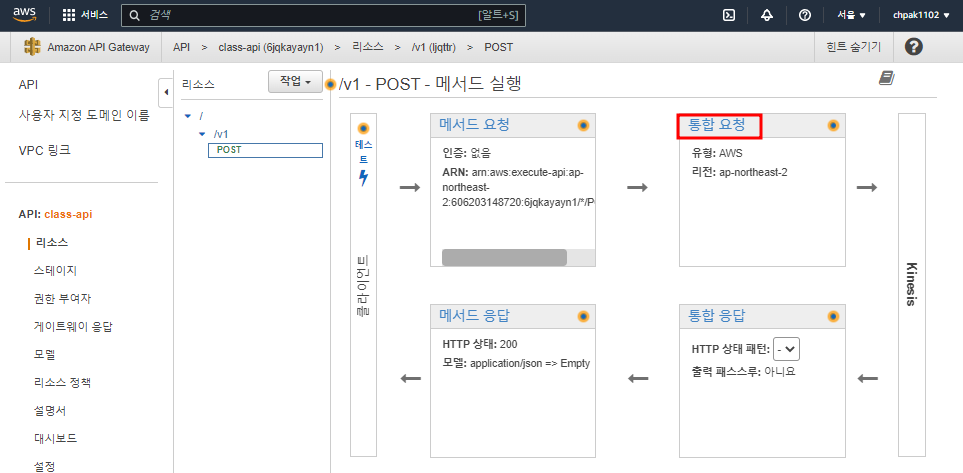The image size is (963, 473).
Task: Select 스테이지 in sidebar
Action: click(55, 271)
